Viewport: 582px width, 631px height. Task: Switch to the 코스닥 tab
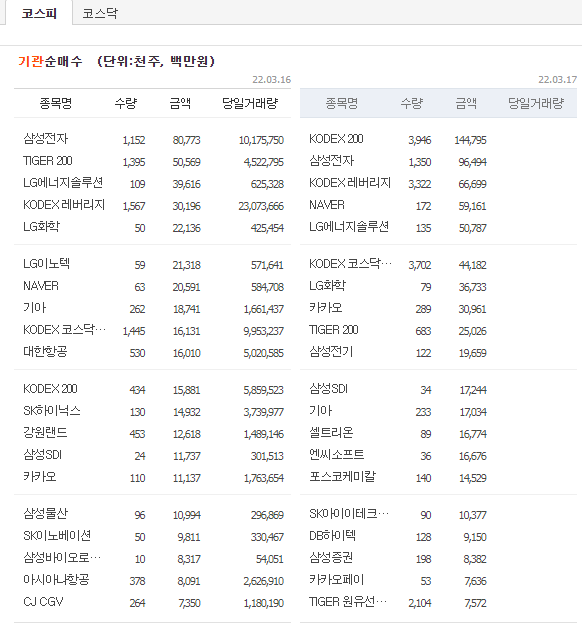[x=100, y=13]
